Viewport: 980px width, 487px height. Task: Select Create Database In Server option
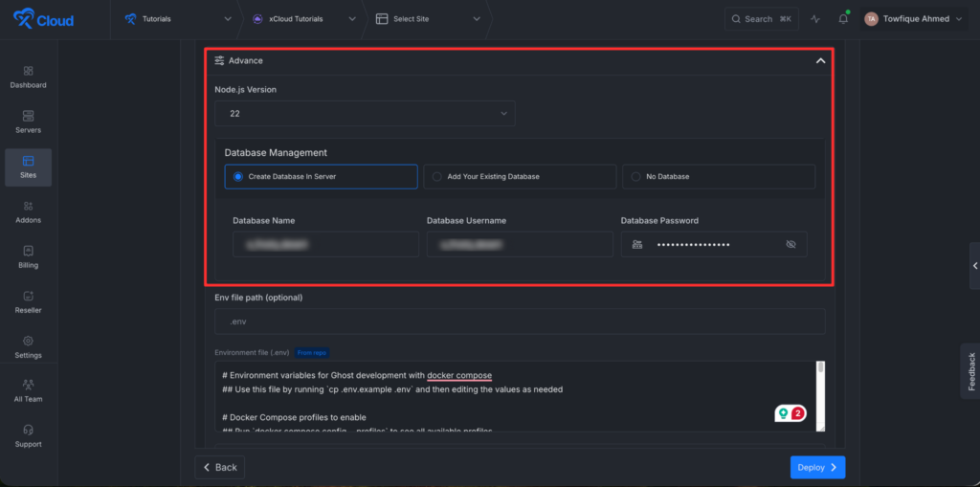[x=321, y=177]
